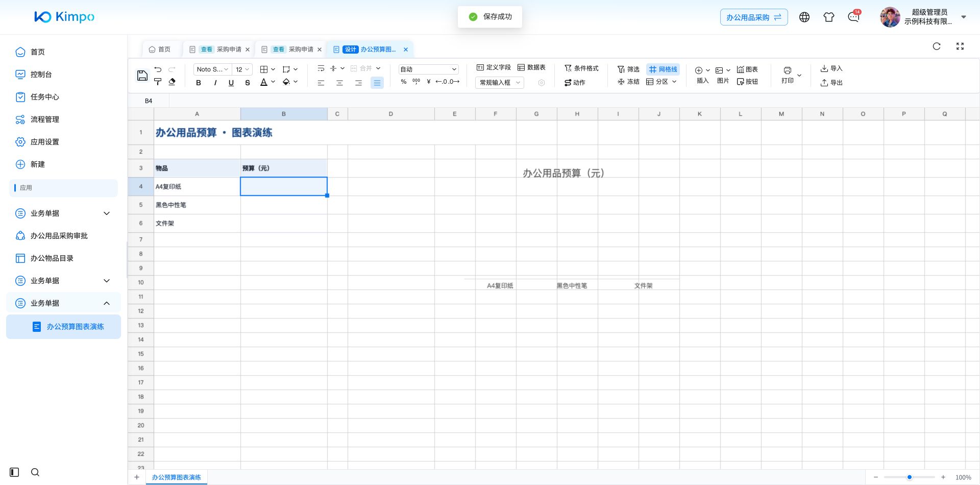Align text right
Screen dimensions: 980x485
pos(358,83)
